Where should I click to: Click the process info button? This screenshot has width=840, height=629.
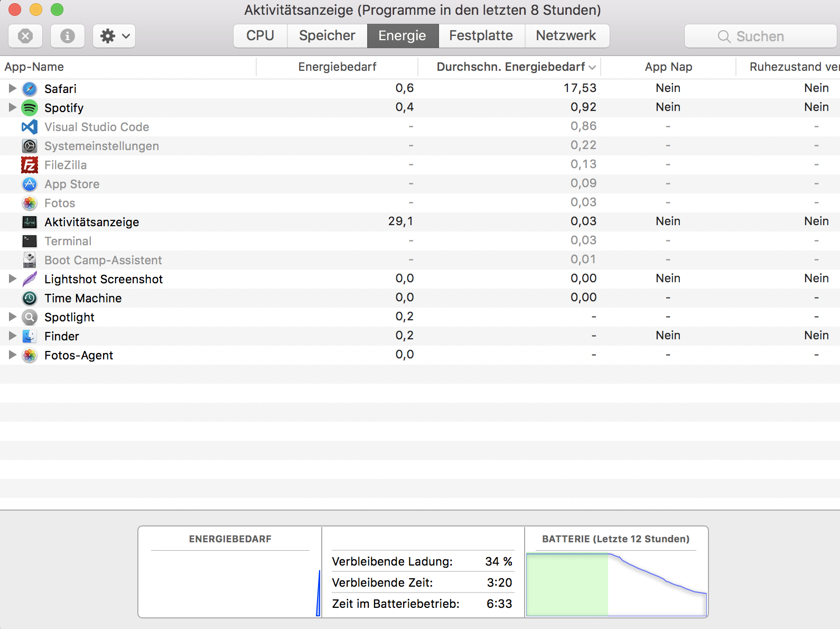coord(68,36)
